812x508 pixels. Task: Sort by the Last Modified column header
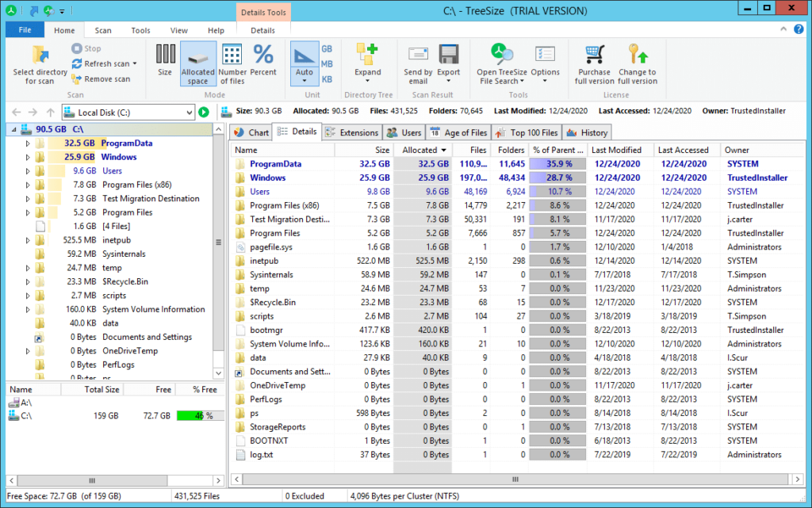616,150
